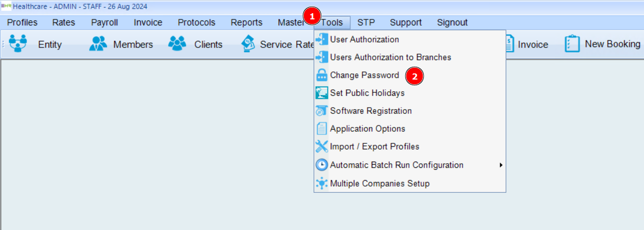Click the Set Public Holidays icon
This screenshot has height=230, width=644.
pyautogui.click(x=322, y=93)
